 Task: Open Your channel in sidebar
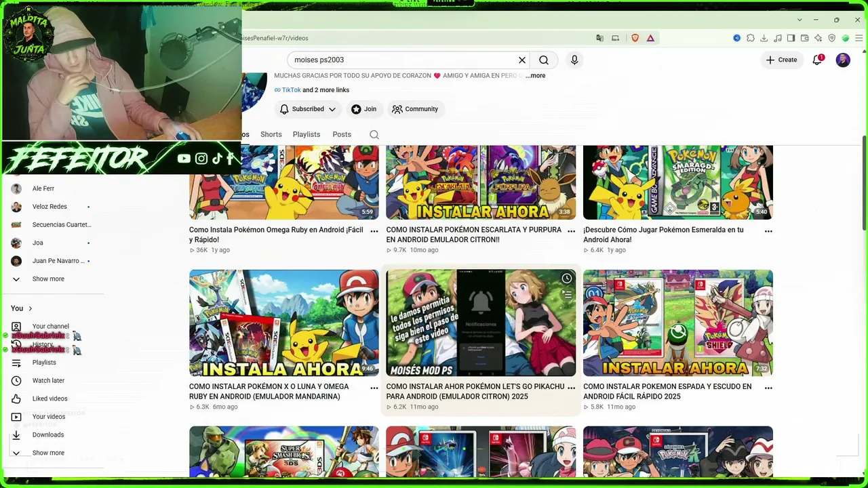tap(51, 327)
